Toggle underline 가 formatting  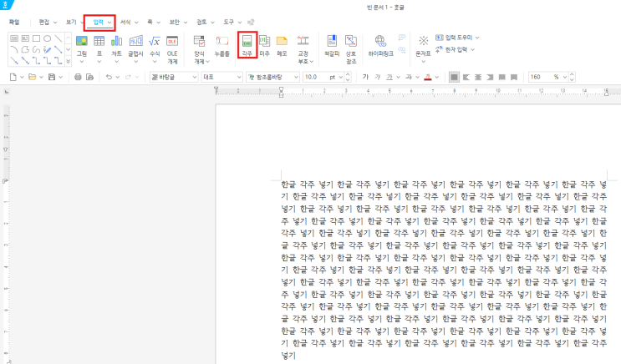click(389, 77)
